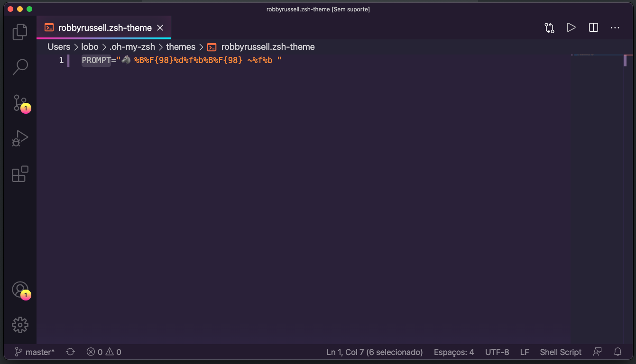Image resolution: width=636 pixels, height=364 pixels.
Task: Click the minimap preview of the code
Action: pyautogui.click(x=597, y=55)
